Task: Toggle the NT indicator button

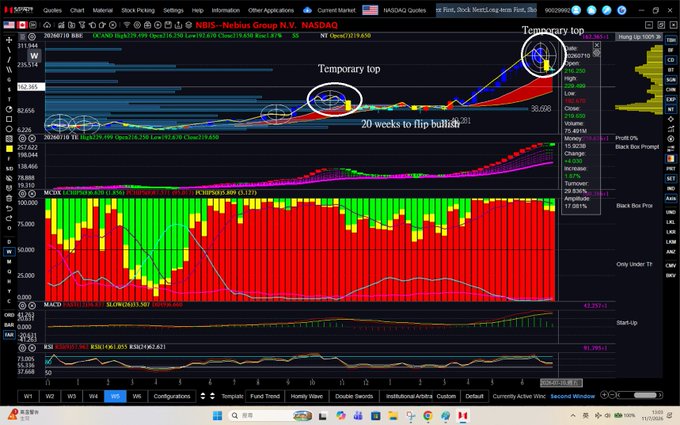Action: coord(671,109)
